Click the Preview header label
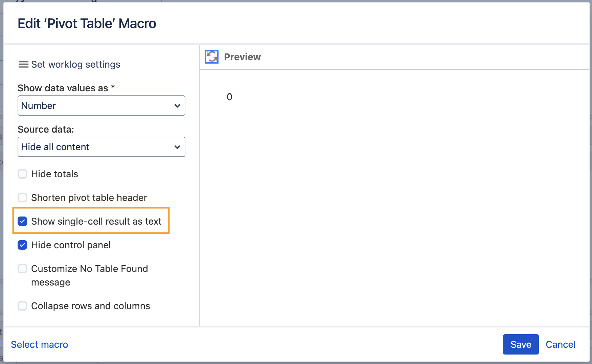This screenshot has width=592, height=364. (242, 56)
